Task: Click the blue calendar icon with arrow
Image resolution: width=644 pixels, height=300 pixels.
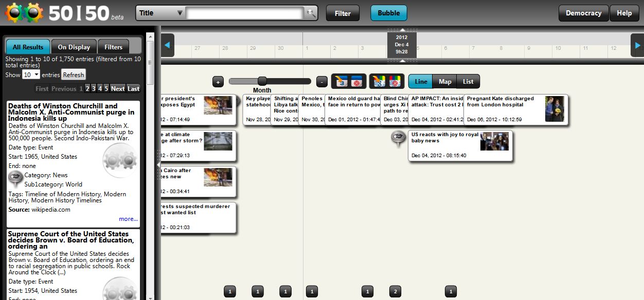Action: (342, 81)
